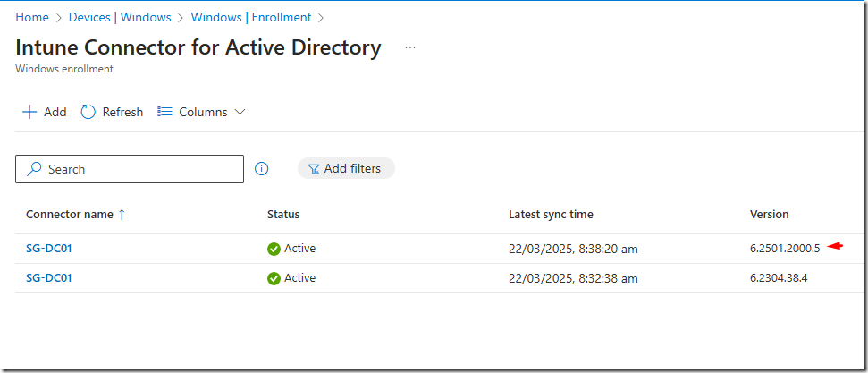This screenshot has width=868, height=373.
Task: Sort by the Connector name column header
Action: (x=70, y=215)
